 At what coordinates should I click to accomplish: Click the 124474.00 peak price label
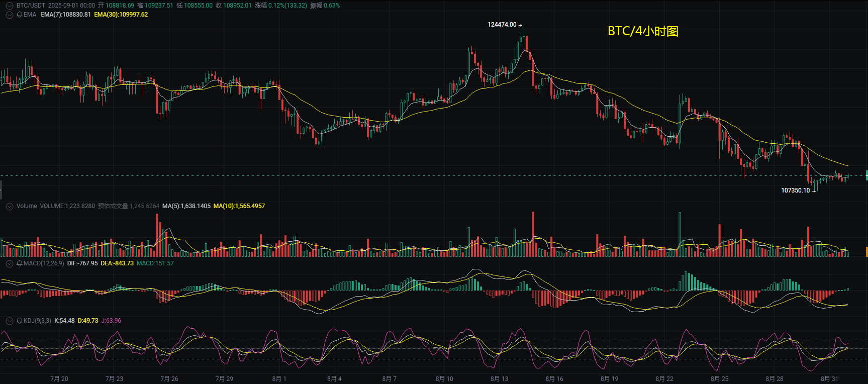[x=502, y=25]
